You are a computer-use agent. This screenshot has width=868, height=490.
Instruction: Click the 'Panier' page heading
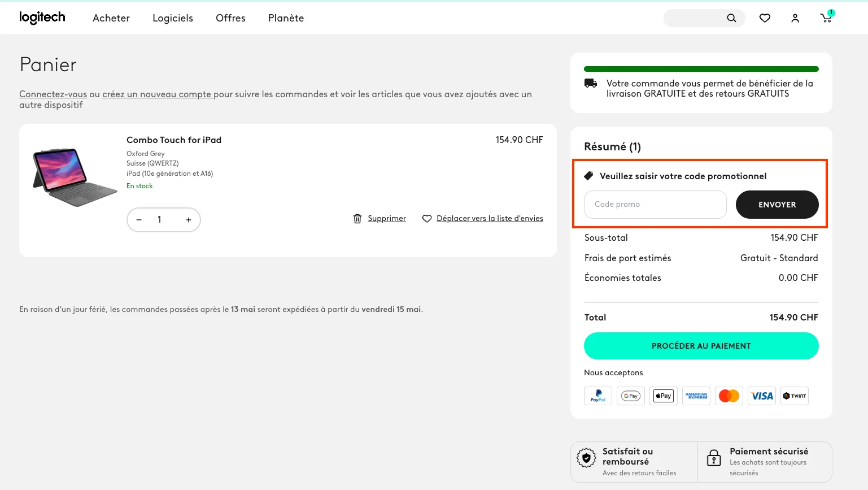tap(48, 65)
